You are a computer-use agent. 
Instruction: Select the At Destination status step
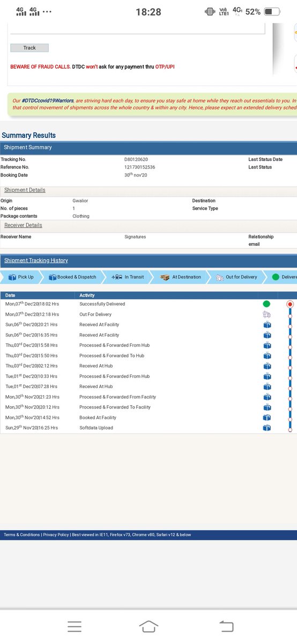point(181,277)
